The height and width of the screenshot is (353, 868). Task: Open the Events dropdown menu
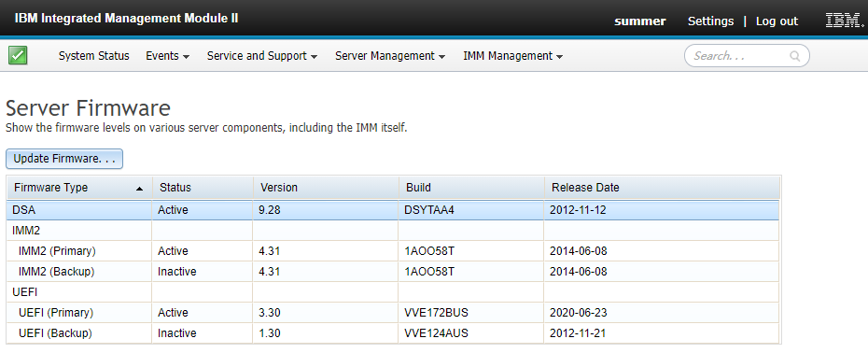tap(168, 56)
